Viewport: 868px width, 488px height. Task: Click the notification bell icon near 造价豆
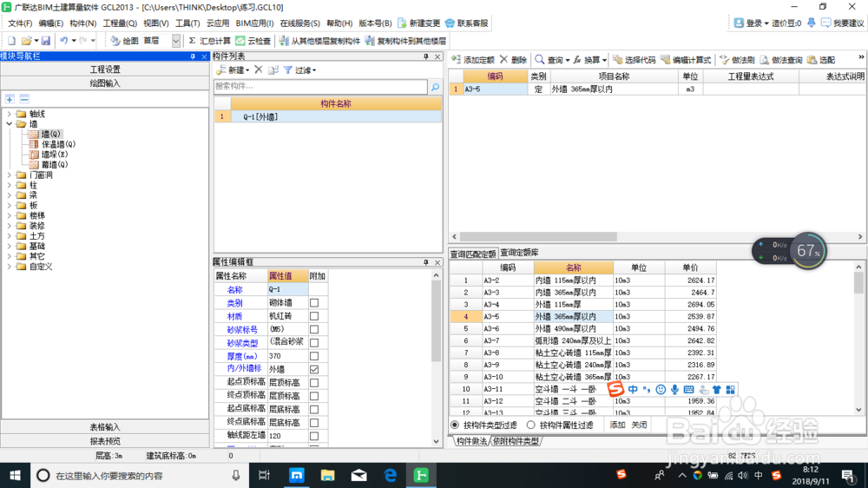pos(811,23)
